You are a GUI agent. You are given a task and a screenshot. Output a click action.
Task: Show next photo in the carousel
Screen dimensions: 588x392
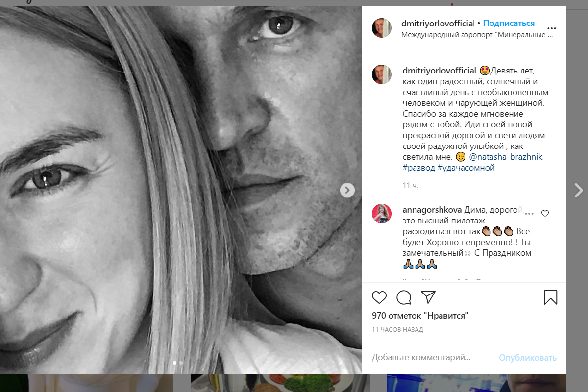tap(347, 190)
